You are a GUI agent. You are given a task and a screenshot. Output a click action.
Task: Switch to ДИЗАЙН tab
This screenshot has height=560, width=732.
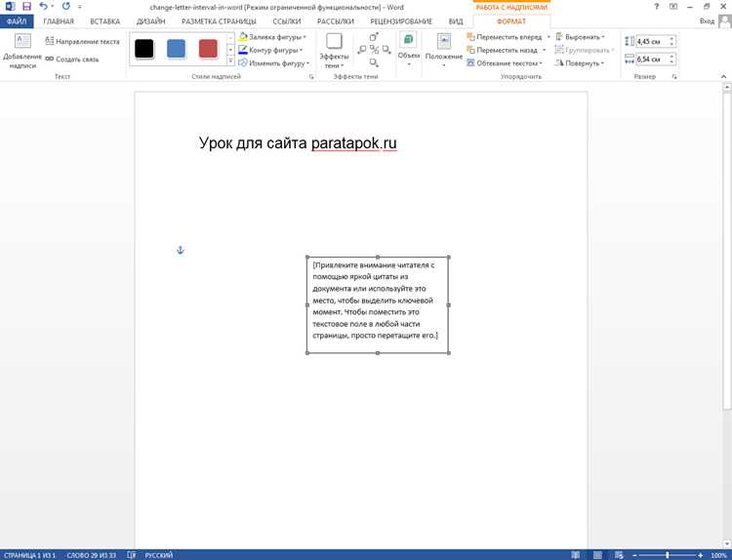(150, 21)
